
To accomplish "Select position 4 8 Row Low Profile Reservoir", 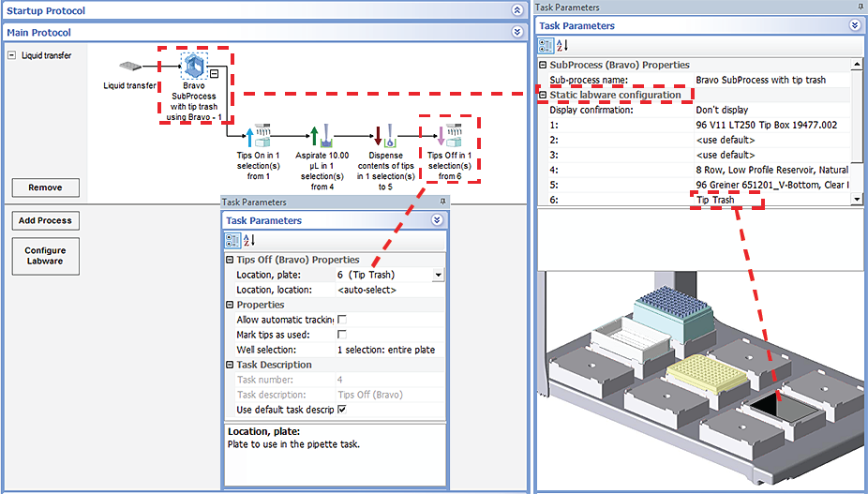I will 772,170.
